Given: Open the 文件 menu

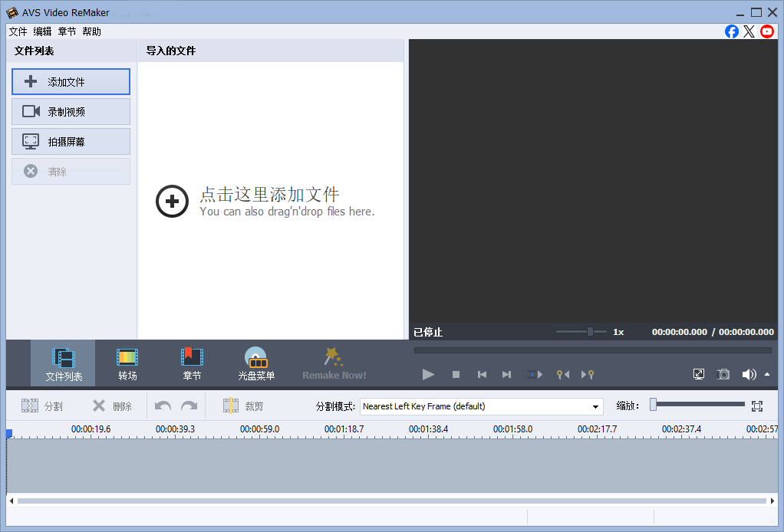Looking at the screenshot, I should (18, 31).
